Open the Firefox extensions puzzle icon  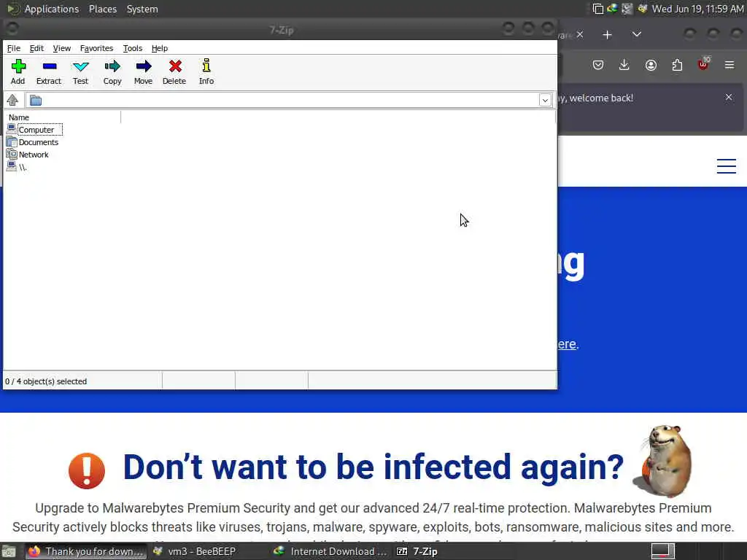tap(677, 65)
